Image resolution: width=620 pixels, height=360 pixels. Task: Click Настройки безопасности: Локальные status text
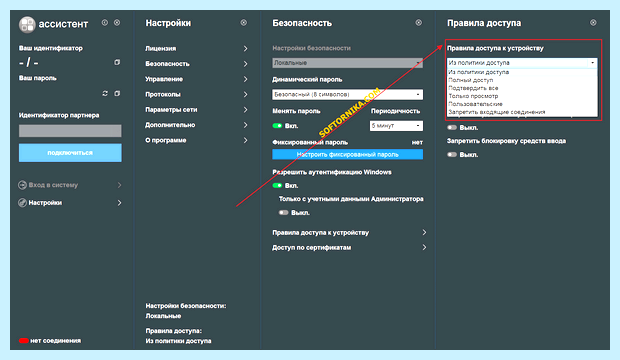(186, 311)
